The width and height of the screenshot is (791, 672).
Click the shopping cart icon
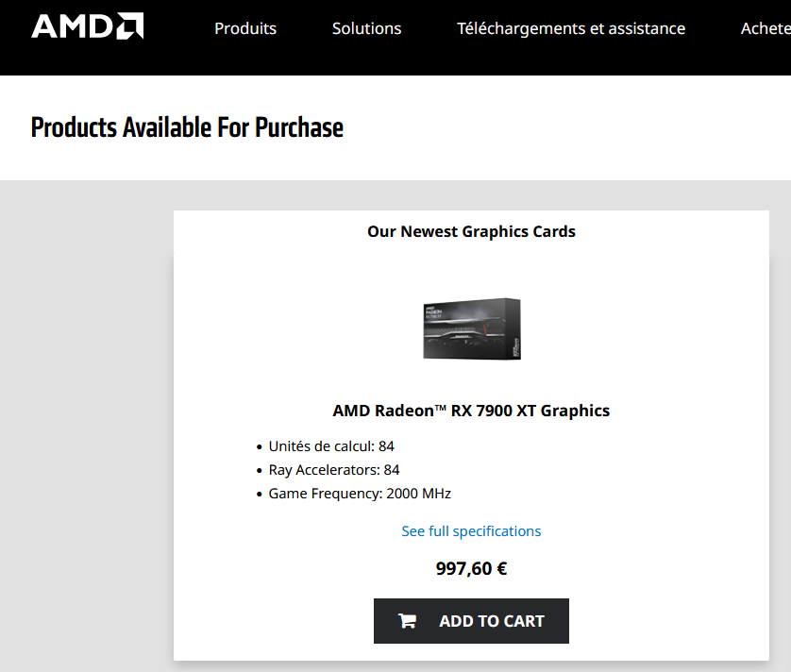pos(407,621)
